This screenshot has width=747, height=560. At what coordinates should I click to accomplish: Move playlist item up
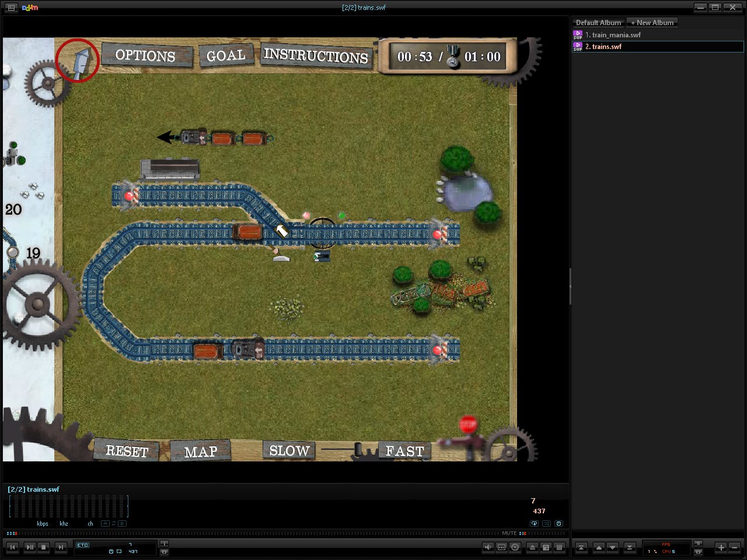point(599,547)
